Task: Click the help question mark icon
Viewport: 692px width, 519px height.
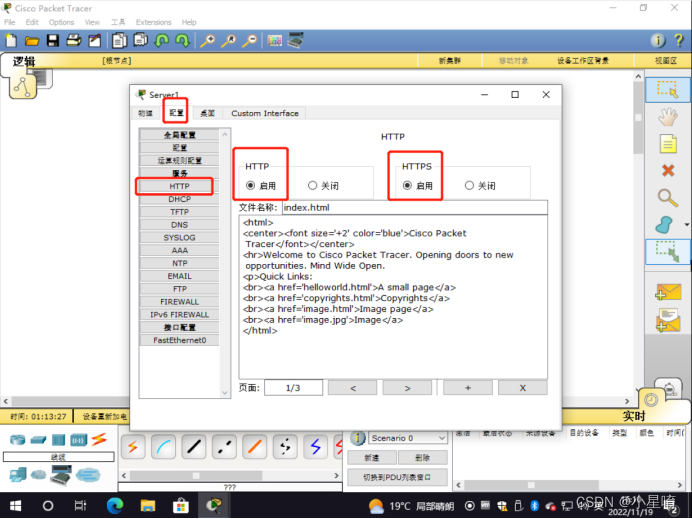Action: click(x=679, y=41)
